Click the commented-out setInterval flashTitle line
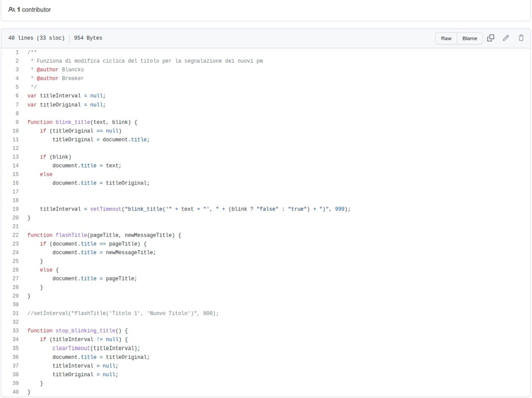The image size is (532, 398). pyautogui.click(x=123, y=314)
